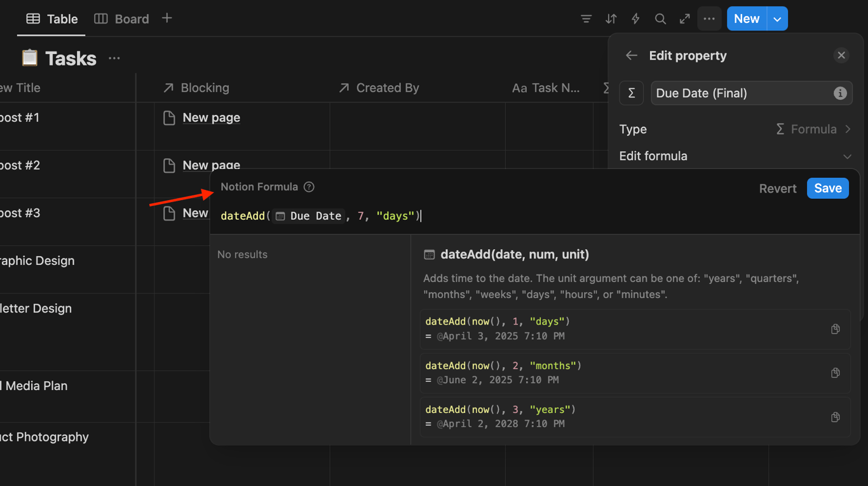Click the Due Date property token

coord(309,216)
